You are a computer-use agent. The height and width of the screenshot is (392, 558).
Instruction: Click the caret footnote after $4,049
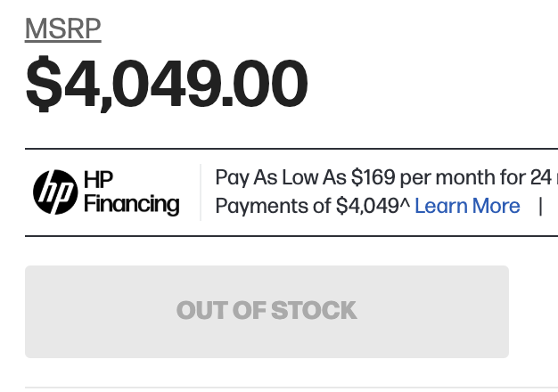coord(405,204)
